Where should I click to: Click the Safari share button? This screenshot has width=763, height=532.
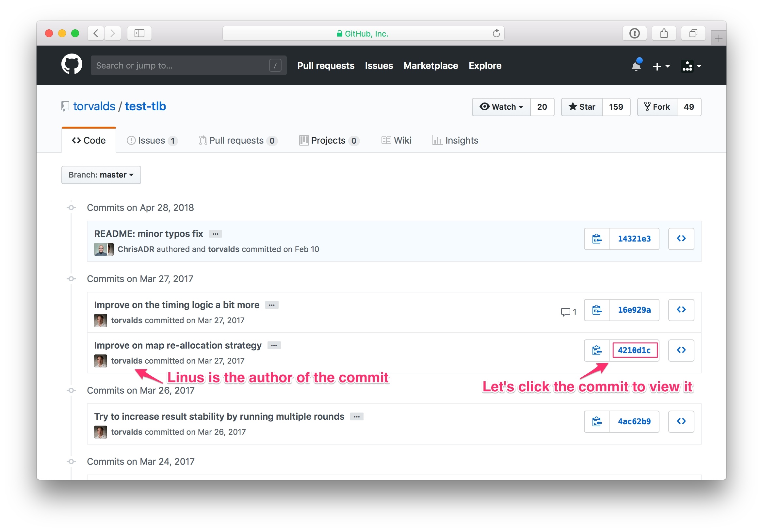click(664, 33)
